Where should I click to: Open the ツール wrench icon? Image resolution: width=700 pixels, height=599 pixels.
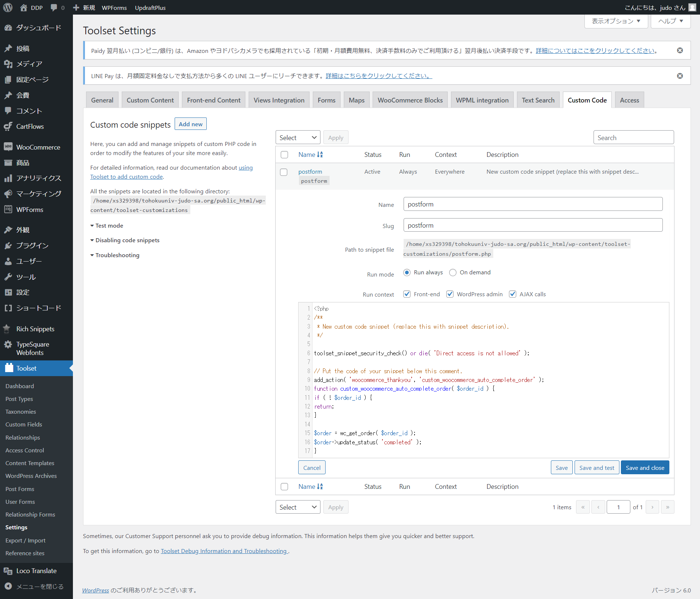(x=8, y=277)
